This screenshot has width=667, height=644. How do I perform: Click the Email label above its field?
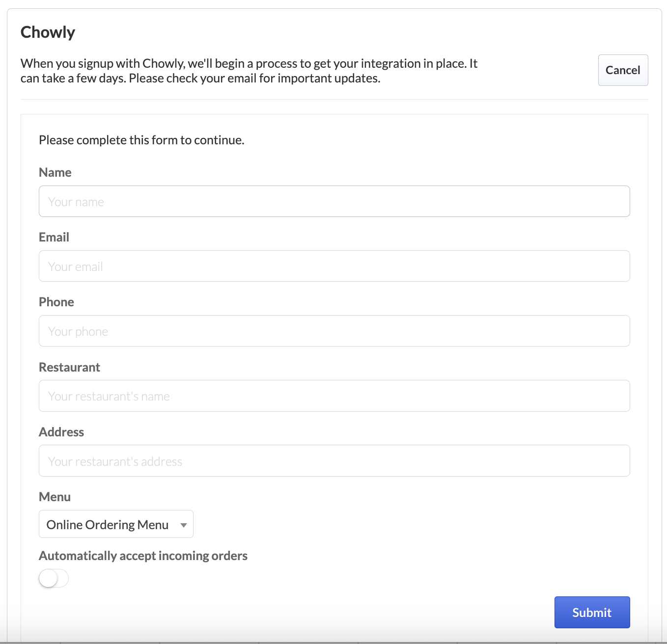(54, 237)
